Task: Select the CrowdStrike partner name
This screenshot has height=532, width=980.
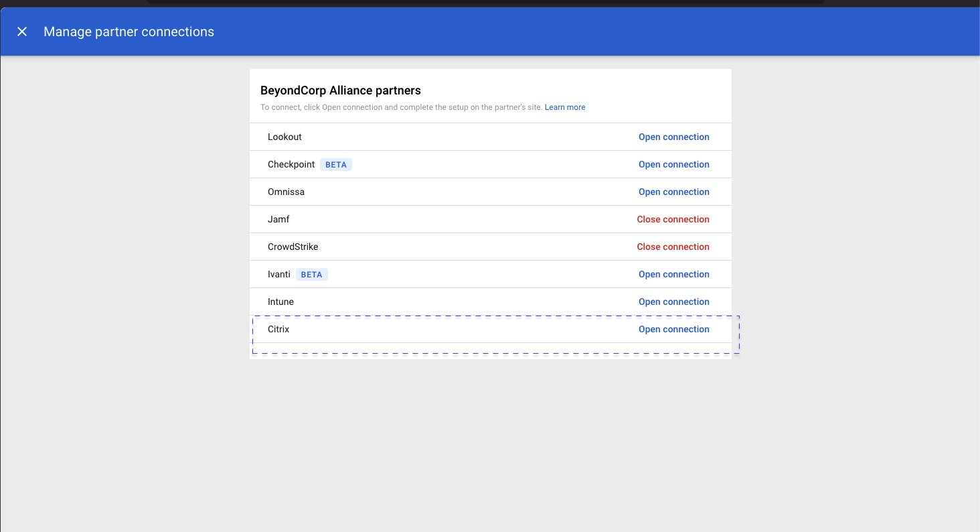Action: [293, 247]
